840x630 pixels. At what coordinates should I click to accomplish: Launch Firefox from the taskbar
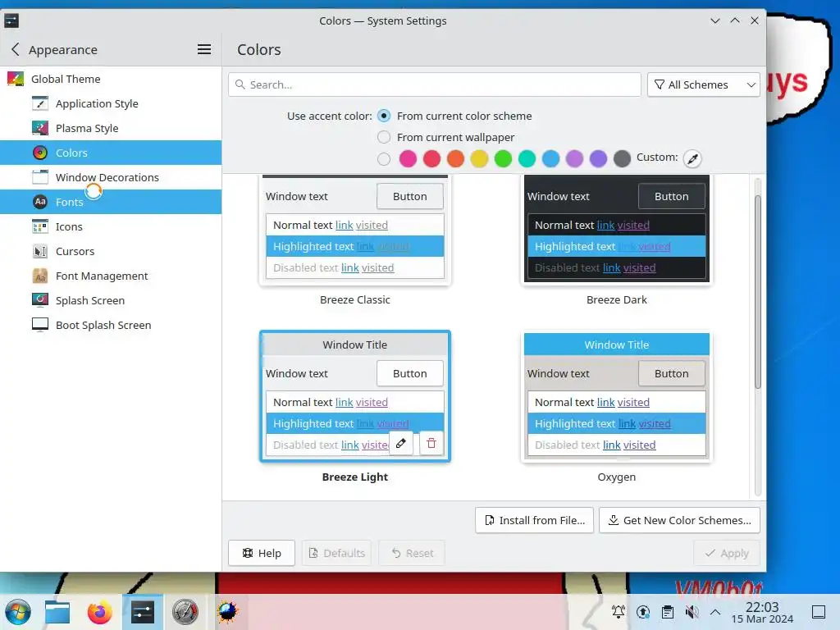point(99,612)
